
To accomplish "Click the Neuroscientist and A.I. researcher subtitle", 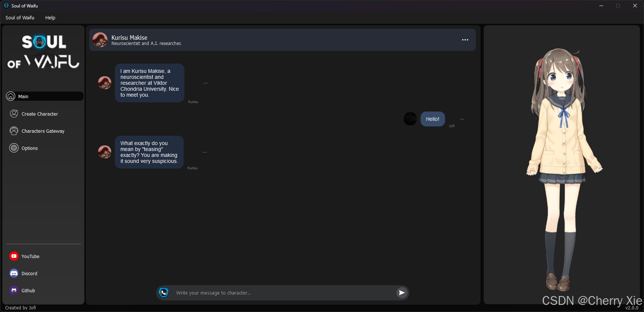I will tap(146, 44).
